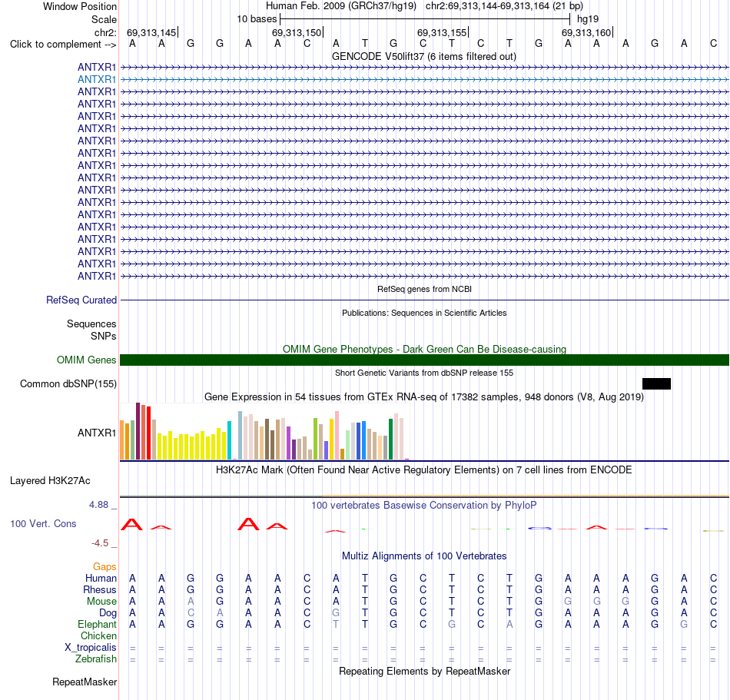Viewport: 730px width, 700px height.
Task: Select the black dbSNP variant block
Action: [x=656, y=383]
